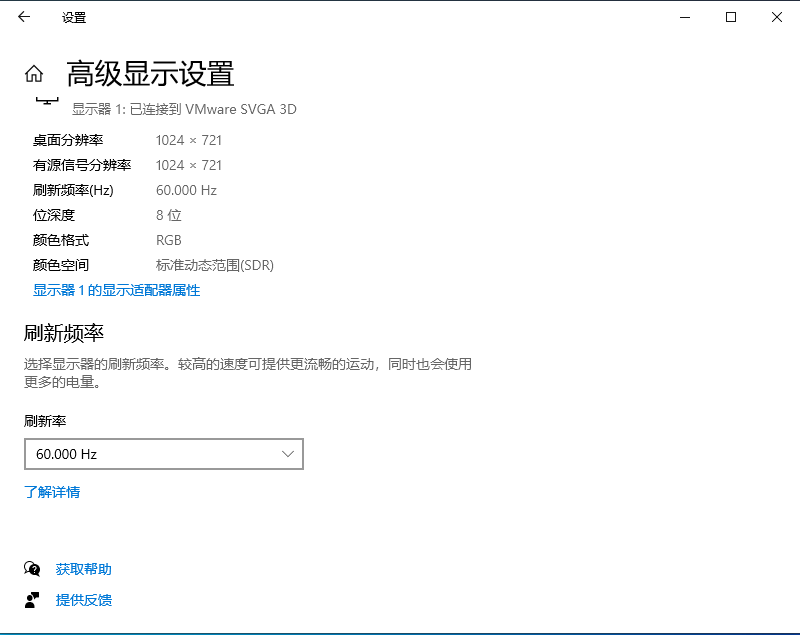Open the 提供反馈 link

click(x=84, y=600)
